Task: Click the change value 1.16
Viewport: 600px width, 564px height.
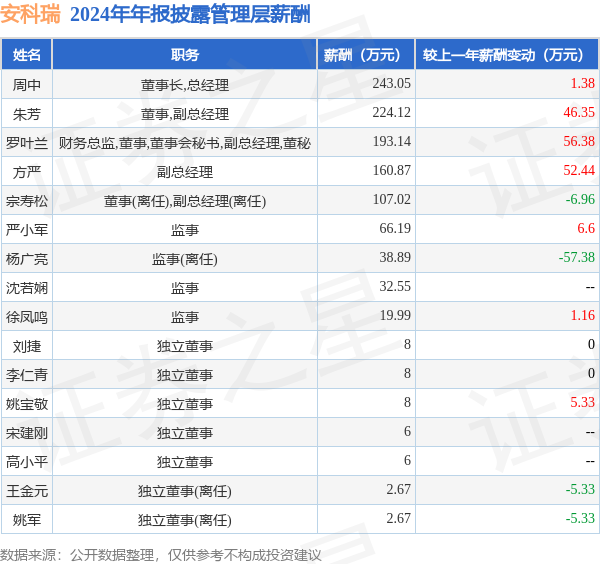Action: (582, 315)
